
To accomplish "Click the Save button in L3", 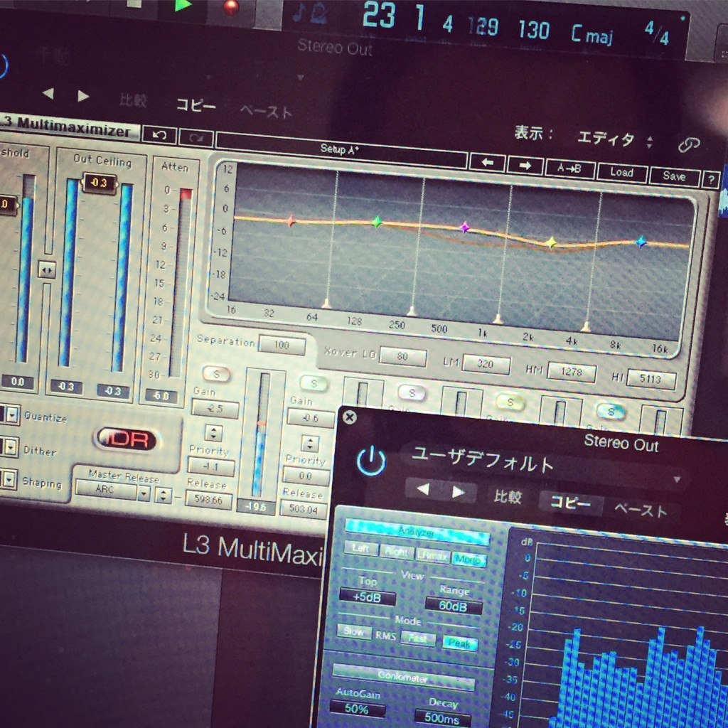I will 674,176.
